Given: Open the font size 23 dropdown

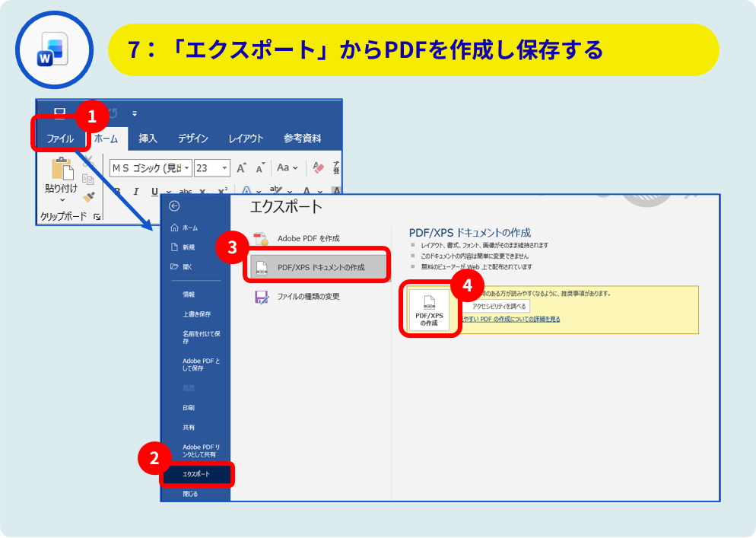Looking at the screenshot, I should (224, 168).
